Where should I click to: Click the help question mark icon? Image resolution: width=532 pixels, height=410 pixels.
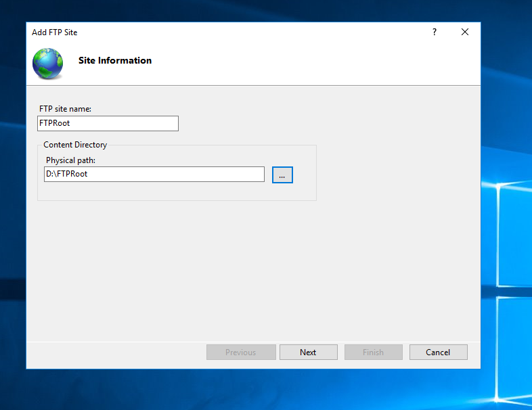(435, 32)
